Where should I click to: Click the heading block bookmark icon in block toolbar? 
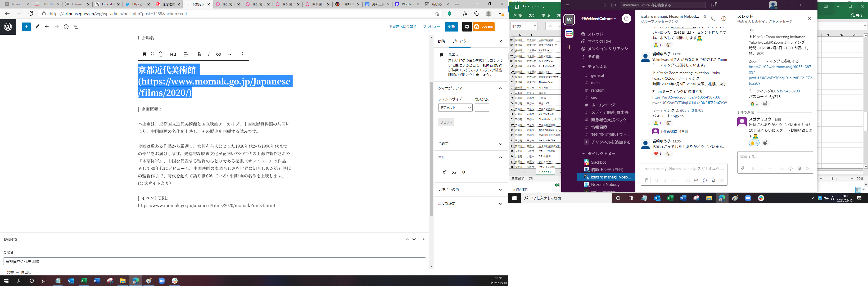[144, 54]
